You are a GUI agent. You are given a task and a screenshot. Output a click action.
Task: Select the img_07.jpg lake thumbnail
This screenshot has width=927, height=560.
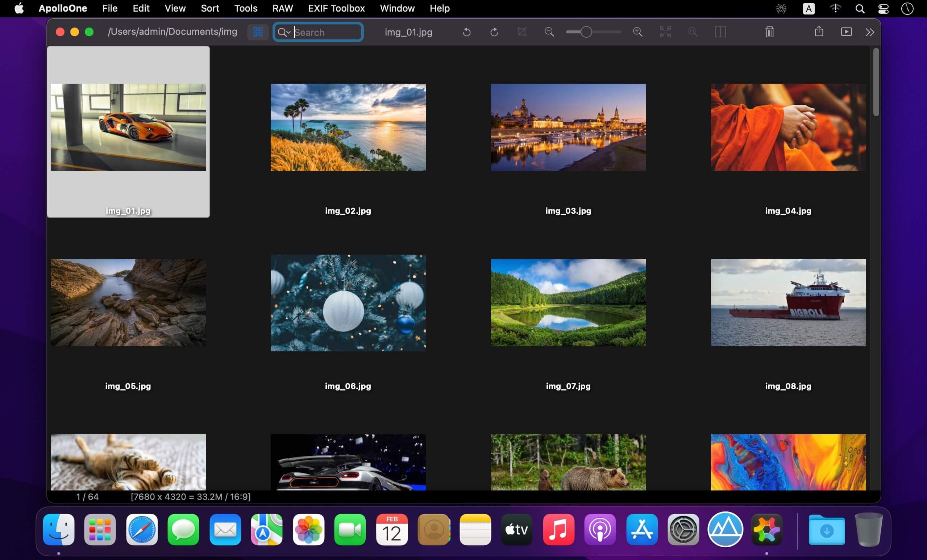pyautogui.click(x=568, y=302)
